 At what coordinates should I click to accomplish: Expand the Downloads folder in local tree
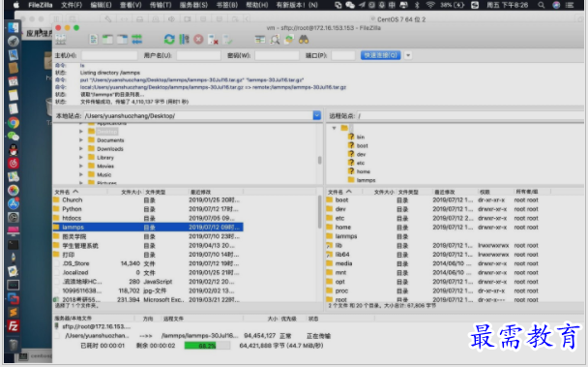point(81,149)
